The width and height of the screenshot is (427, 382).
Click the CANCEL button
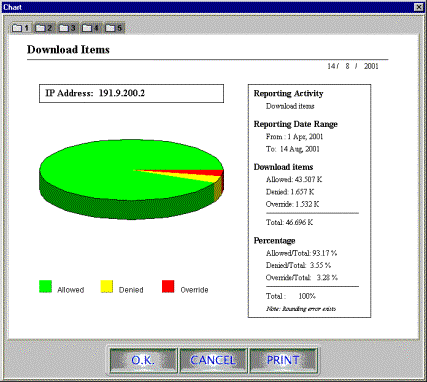213,360
